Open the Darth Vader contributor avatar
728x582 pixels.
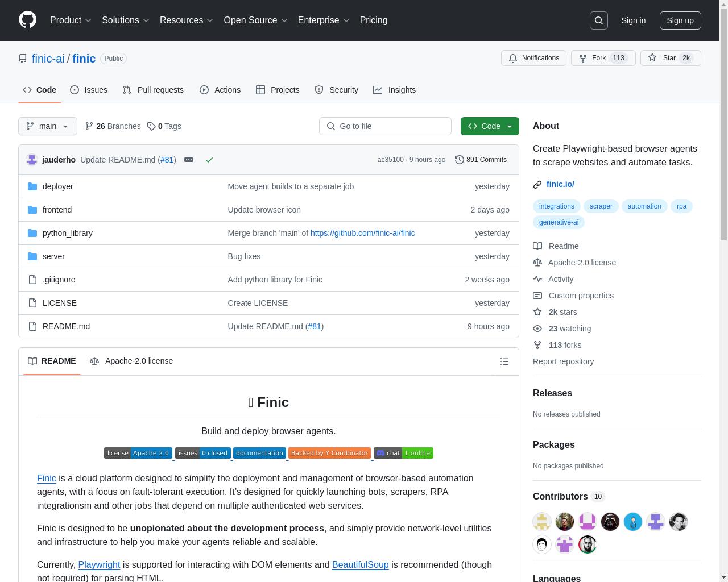(x=610, y=522)
